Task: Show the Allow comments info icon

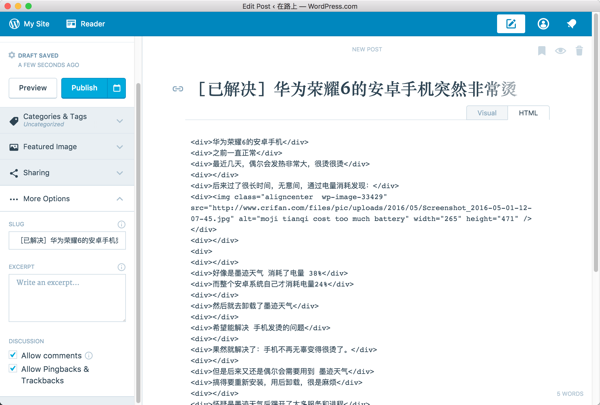Action: pyautogui.click(x=89, y=356)
